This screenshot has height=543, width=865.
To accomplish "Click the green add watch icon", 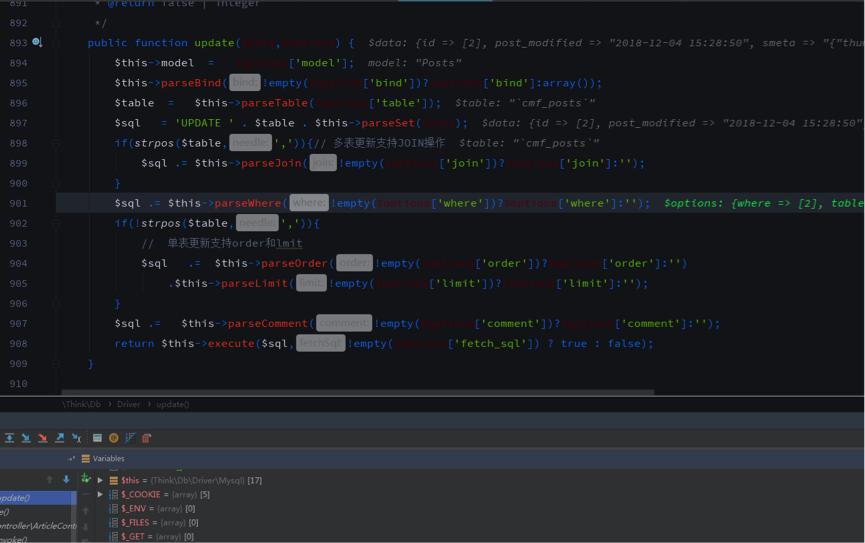I will [x=86, y=480].
